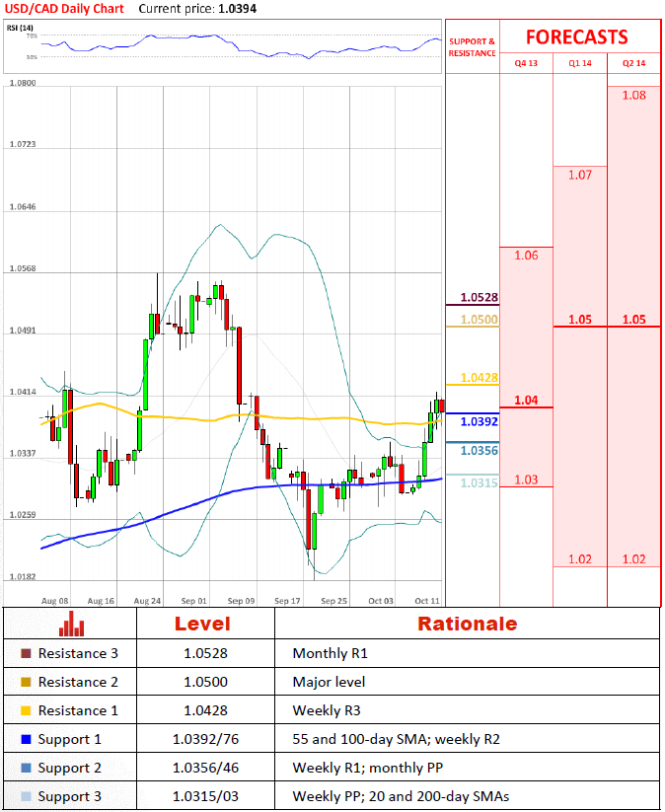Viewport: 665px width, 812px height.
Task: Click the 1.0528 cell in Level column
Action: 205,653
